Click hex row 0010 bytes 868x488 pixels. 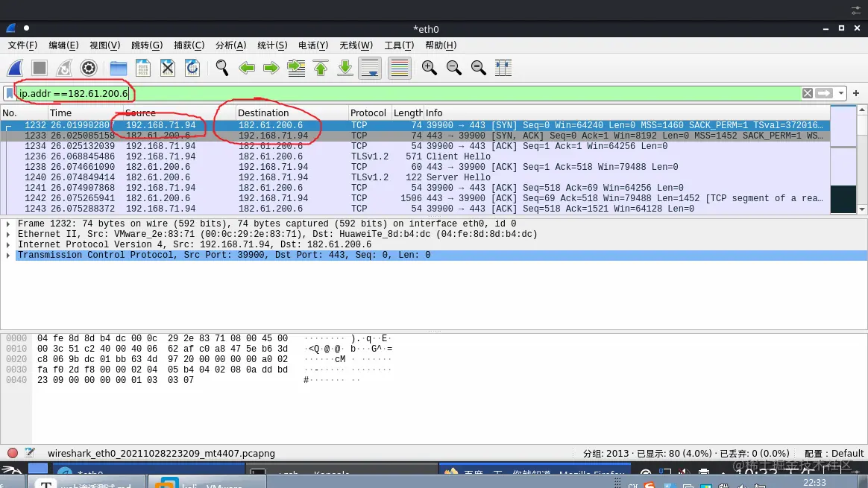[163, 349]
